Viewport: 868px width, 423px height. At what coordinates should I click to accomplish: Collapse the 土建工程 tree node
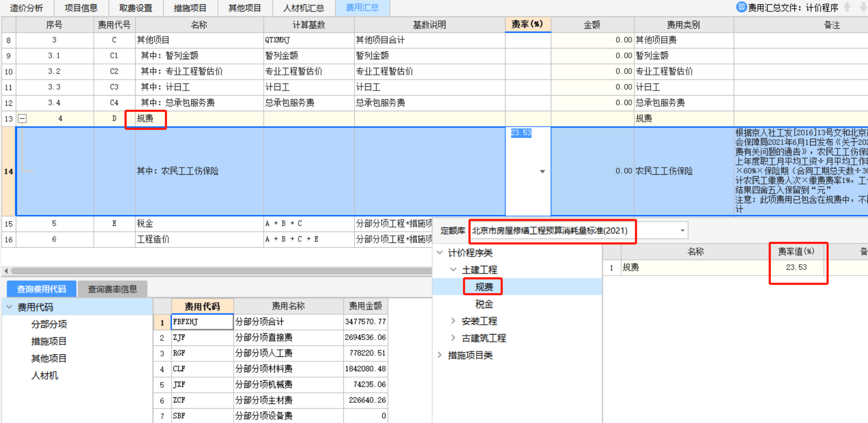click(453, 270)
